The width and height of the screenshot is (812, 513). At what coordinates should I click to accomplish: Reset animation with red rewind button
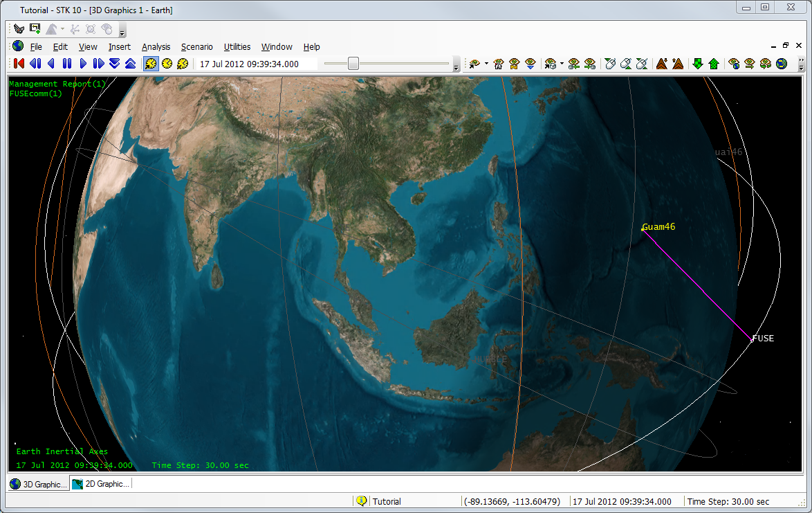tap(19, 64)
